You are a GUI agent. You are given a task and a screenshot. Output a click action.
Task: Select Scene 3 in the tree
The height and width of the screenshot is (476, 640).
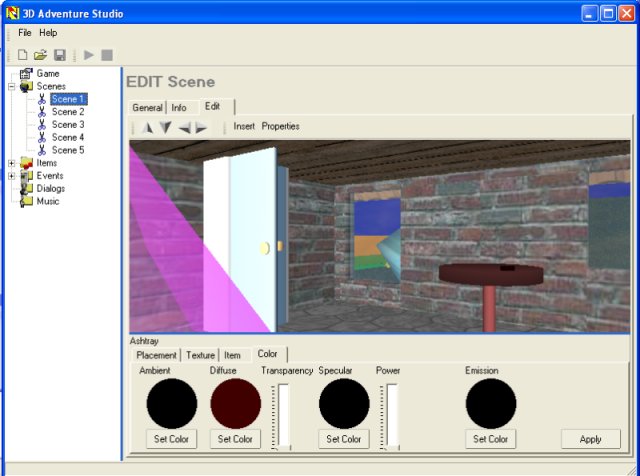point(68,125)
